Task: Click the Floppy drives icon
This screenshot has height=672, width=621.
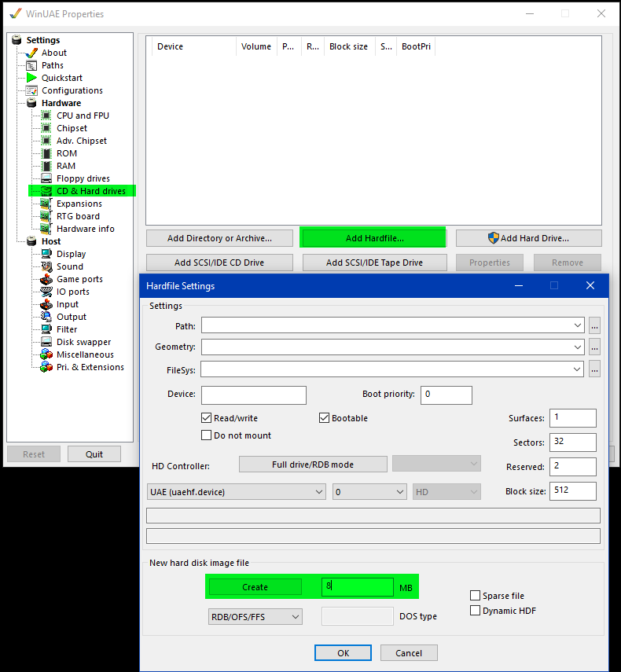Action: (x=46, y=178)
